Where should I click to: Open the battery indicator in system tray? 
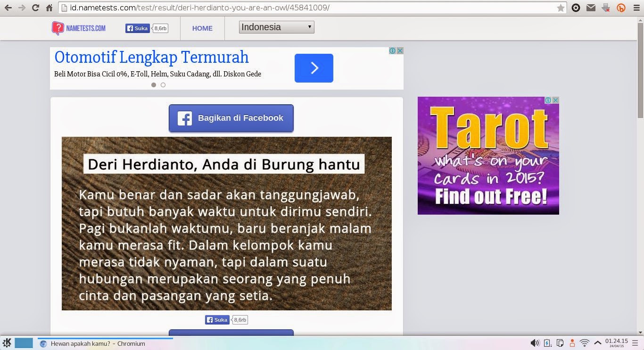(548, 343)
